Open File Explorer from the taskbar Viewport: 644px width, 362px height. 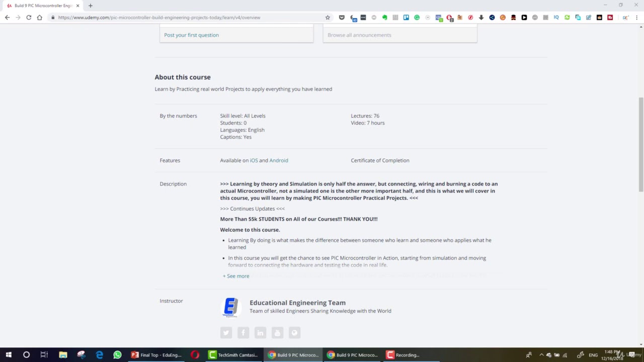[x=63, y=355]
